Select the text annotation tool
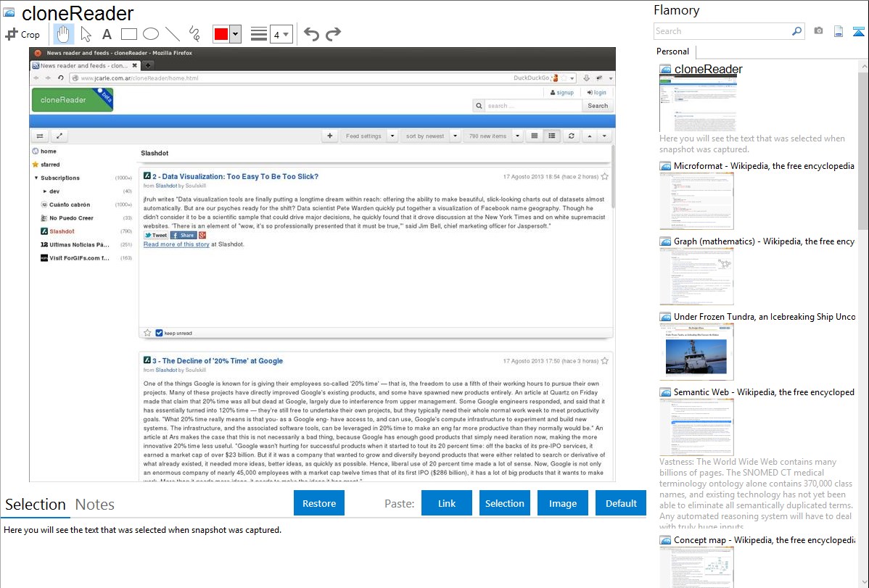Viewport: 869px width, 588px height. [x=107, y=34]
